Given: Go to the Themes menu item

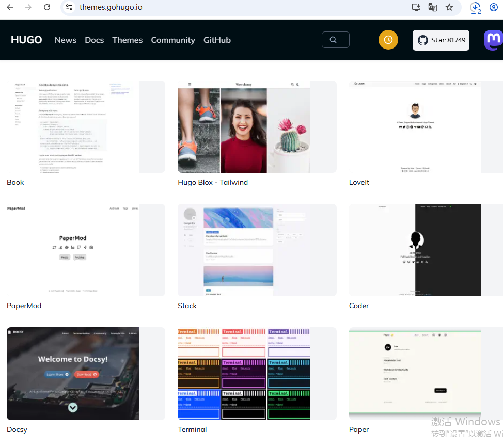Looking at the screenshot, I should [128, 40].
